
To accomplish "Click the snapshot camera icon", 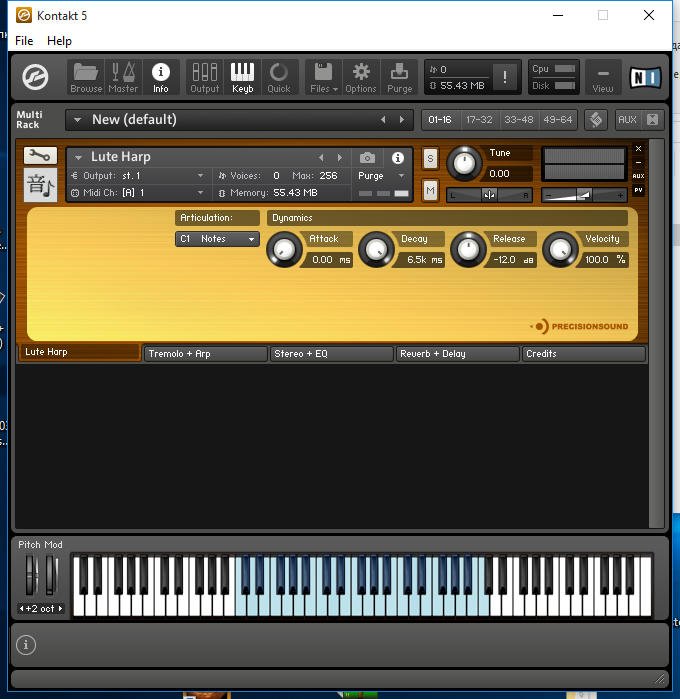I will pos(367,157).
